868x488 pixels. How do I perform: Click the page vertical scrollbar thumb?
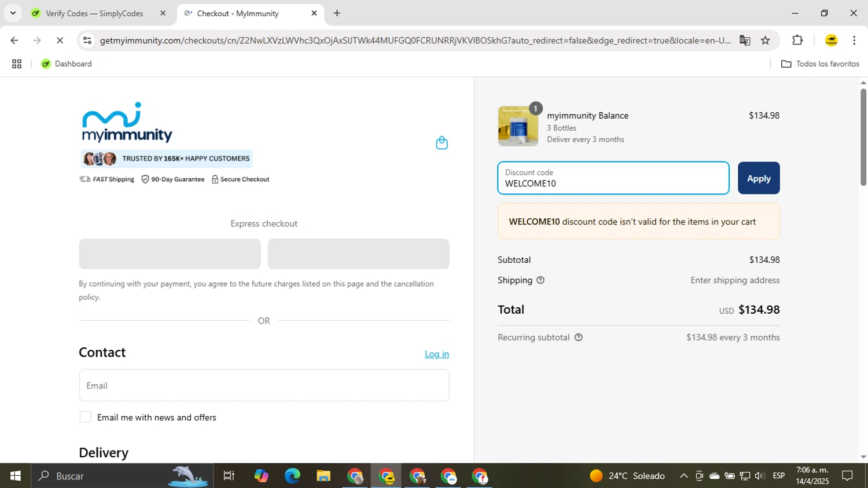(863, 137)
